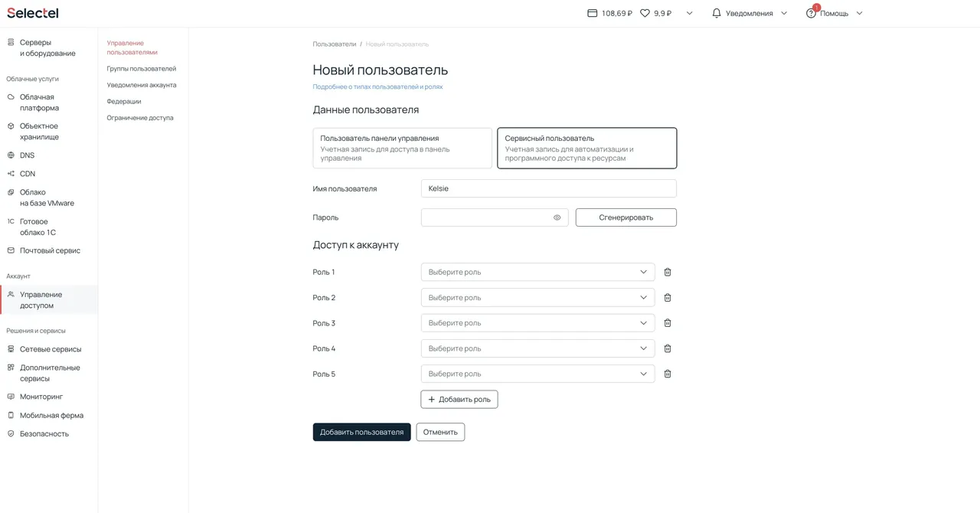The height and width of the screenshot is (513, 980).
Task: Expand Роль 4 role dropdown
Action: 537,348
